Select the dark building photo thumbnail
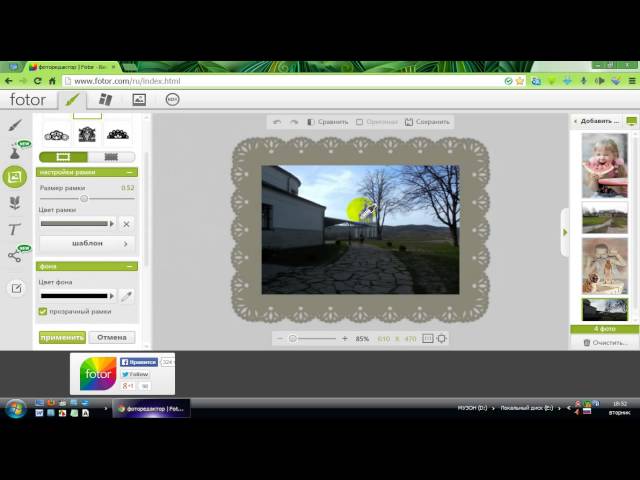The image size is (640, 480). (x=604, y=309)
